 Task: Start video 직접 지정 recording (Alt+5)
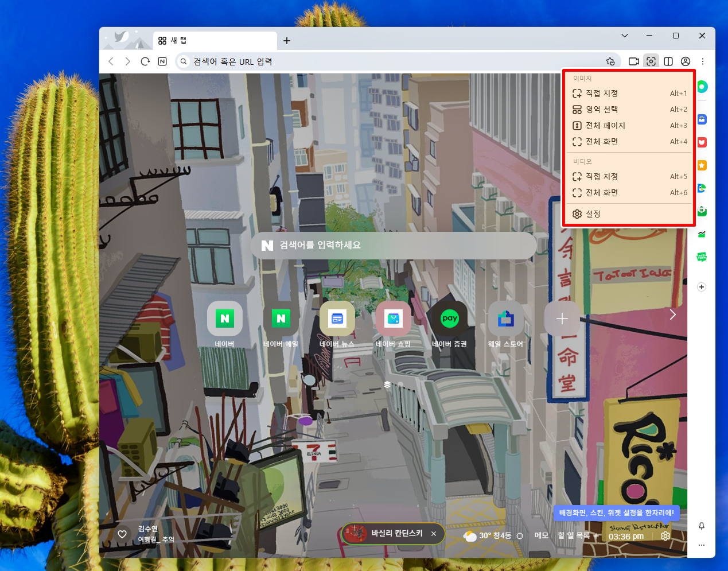click(629, 177)
